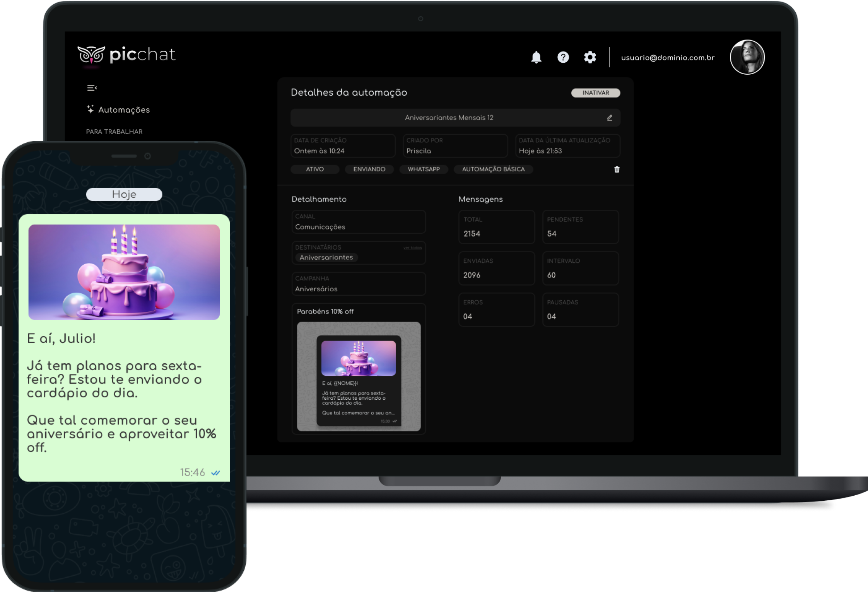Click the help question mark icon
Image resolution: width=868 pixels, height=592 pixels.
point(563,57)
